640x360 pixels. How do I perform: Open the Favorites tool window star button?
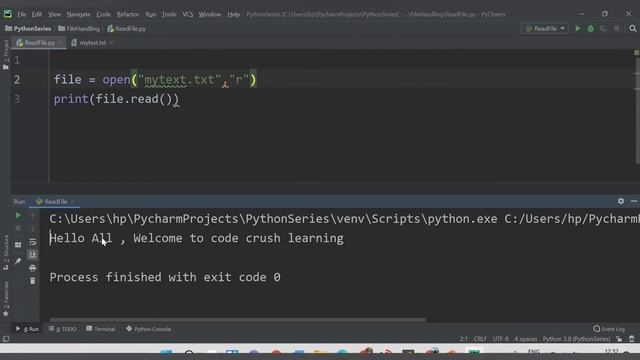[5, 299]
